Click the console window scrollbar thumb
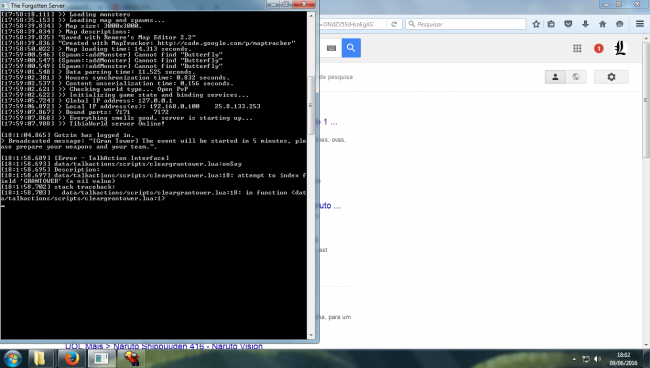This screenshot has width=650, height=368. point(311,105)
